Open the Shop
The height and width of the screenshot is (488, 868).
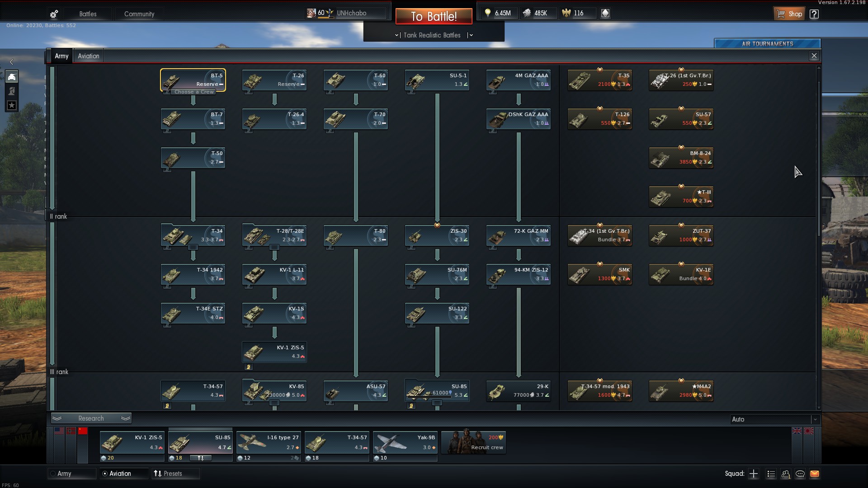(x=789, y=14)
